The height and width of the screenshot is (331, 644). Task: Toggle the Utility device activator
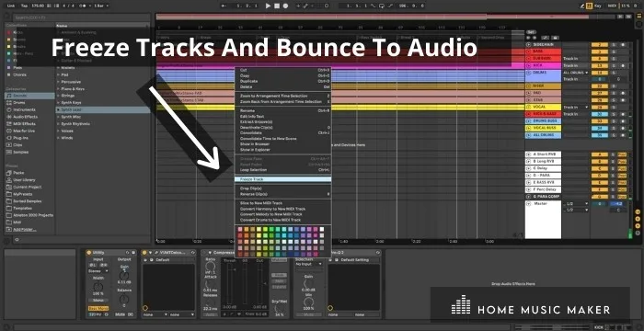(x=88, y=253)
